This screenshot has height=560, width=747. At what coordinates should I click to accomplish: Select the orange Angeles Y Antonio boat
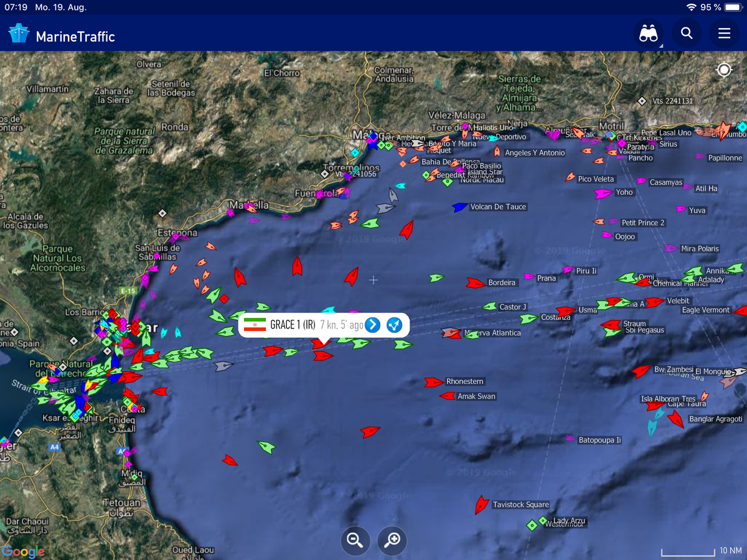pos(497,151)
